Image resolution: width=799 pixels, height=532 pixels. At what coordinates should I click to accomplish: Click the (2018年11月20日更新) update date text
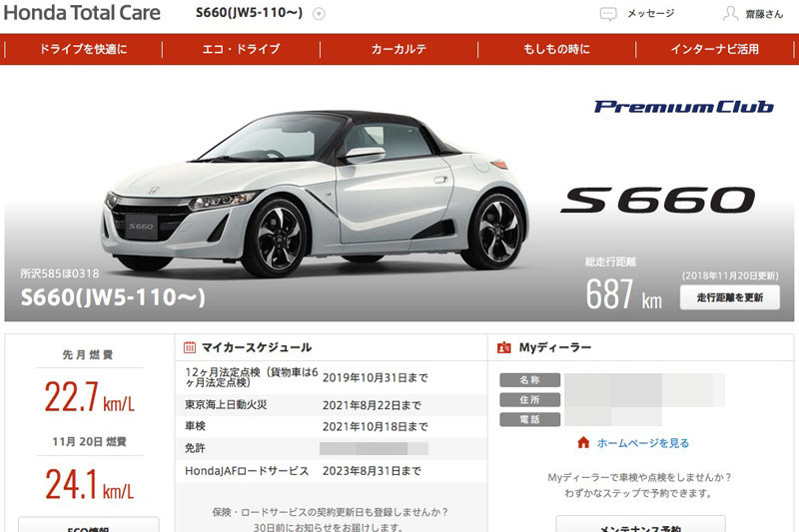730,275
